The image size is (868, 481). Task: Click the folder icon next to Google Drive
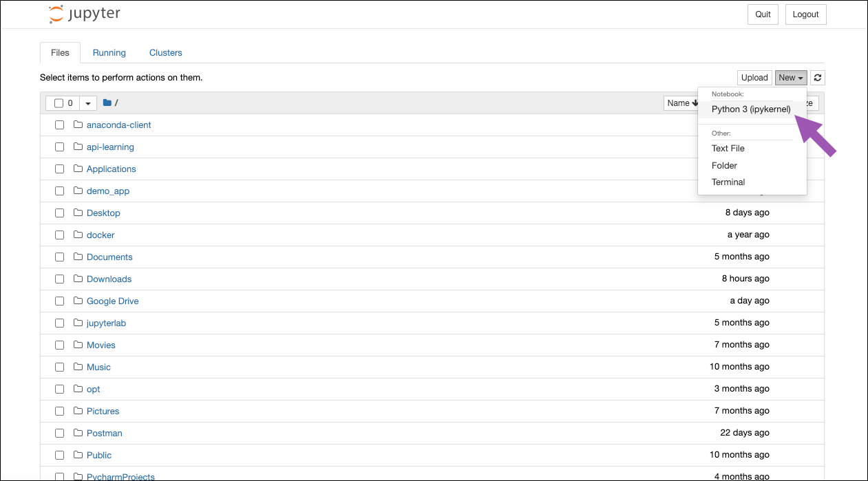coord(78,301)
